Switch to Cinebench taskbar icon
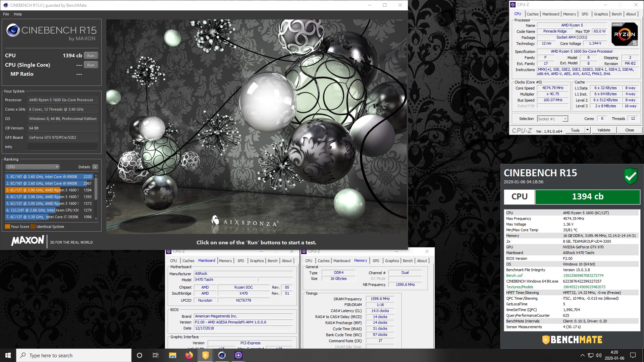The width and height of the screenshot is (644, 362). pyautogui.click(x=222, y=355)
